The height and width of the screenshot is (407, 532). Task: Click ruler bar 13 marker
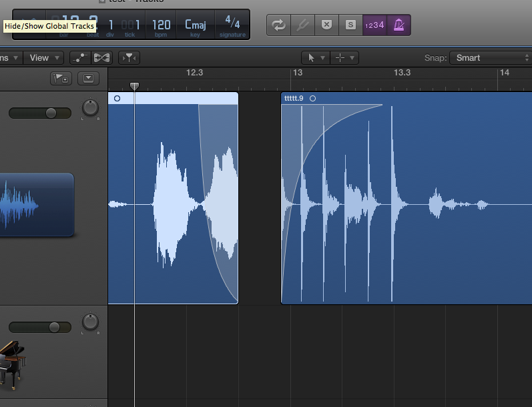pos(298,73)
